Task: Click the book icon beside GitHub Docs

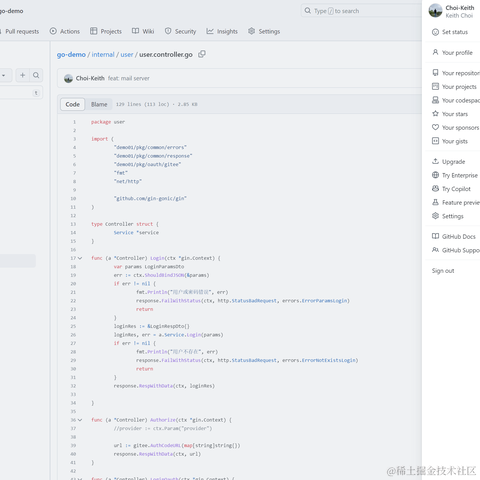Action: coord(435,236)
